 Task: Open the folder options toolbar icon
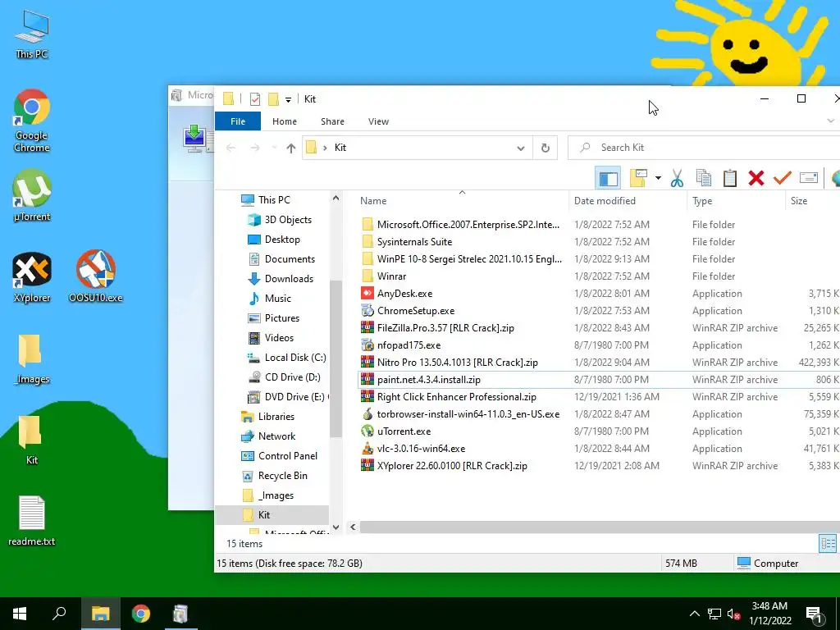pyautogui.click(x=638, y=178)
